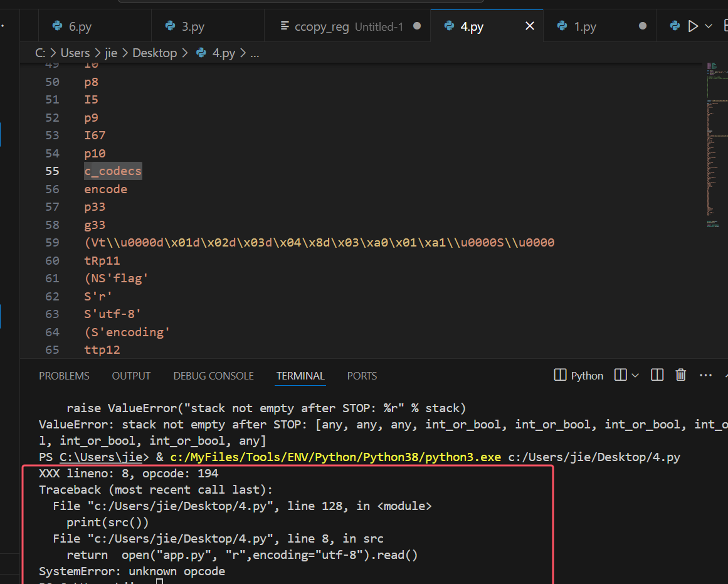
Task: Open the 6.py editor tab
Action: click(95, 26)
